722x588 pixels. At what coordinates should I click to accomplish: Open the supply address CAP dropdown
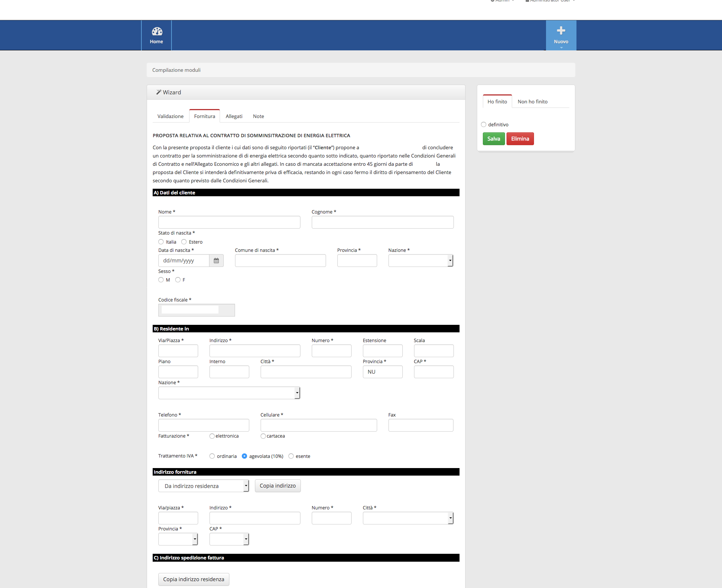point(229,539)
